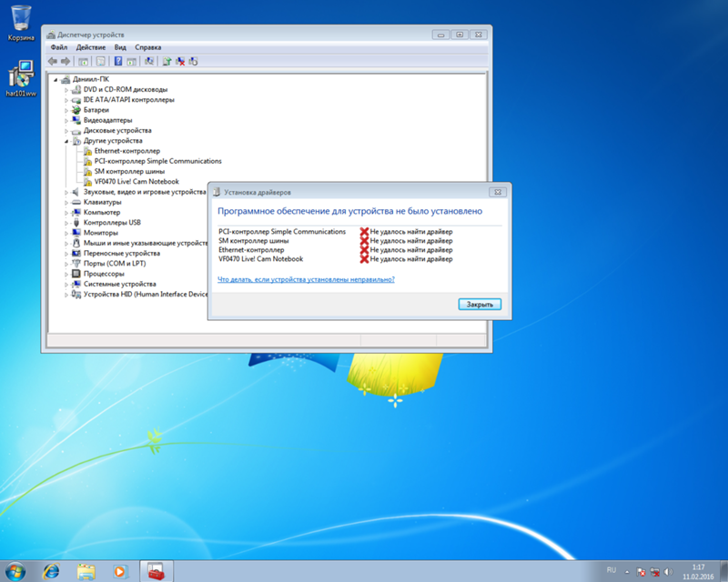Click Scan for hardware changes toolbar icon
This screenshot has width=728, height=582.
tap(148, 61)
